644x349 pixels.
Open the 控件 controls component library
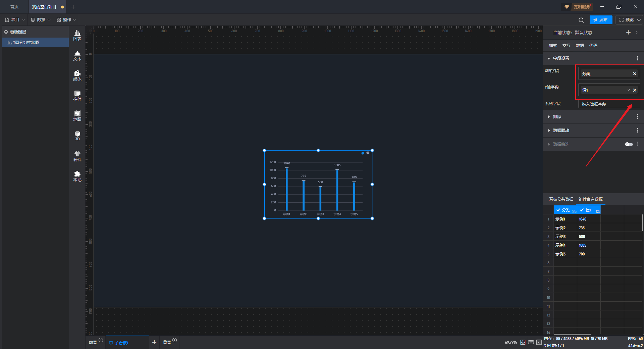(77, 96)
